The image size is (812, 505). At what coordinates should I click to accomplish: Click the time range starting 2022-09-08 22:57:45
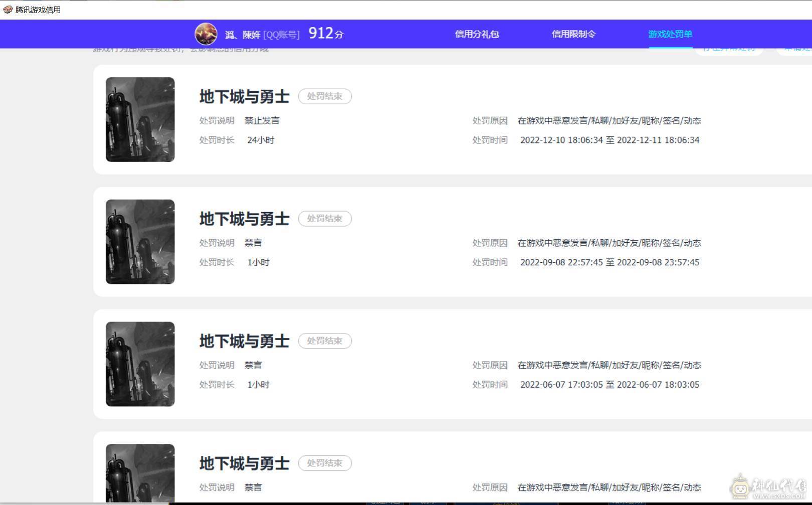tap(610, 262)
